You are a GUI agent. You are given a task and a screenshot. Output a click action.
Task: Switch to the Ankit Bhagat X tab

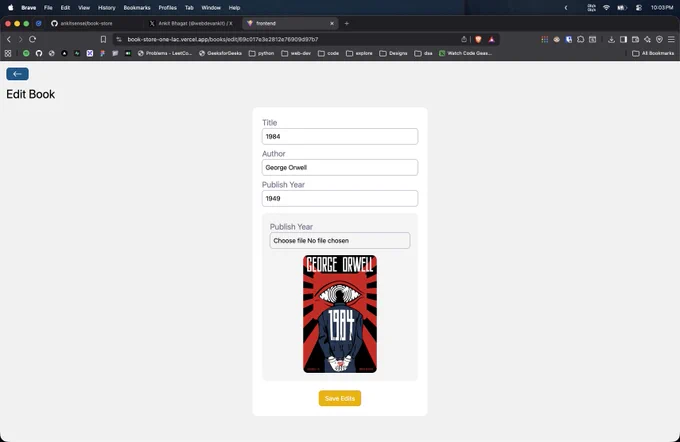tap(193, 23)
